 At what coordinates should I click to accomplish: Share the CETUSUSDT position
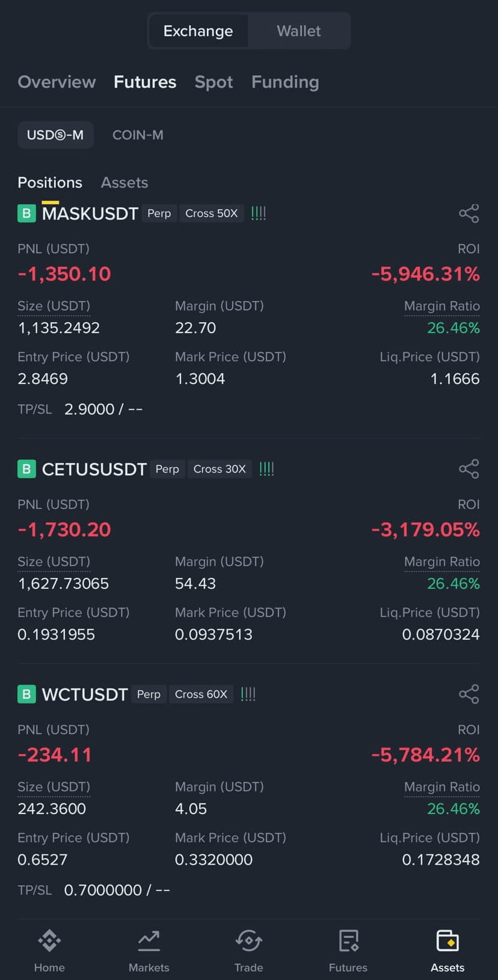pos(469,469)
